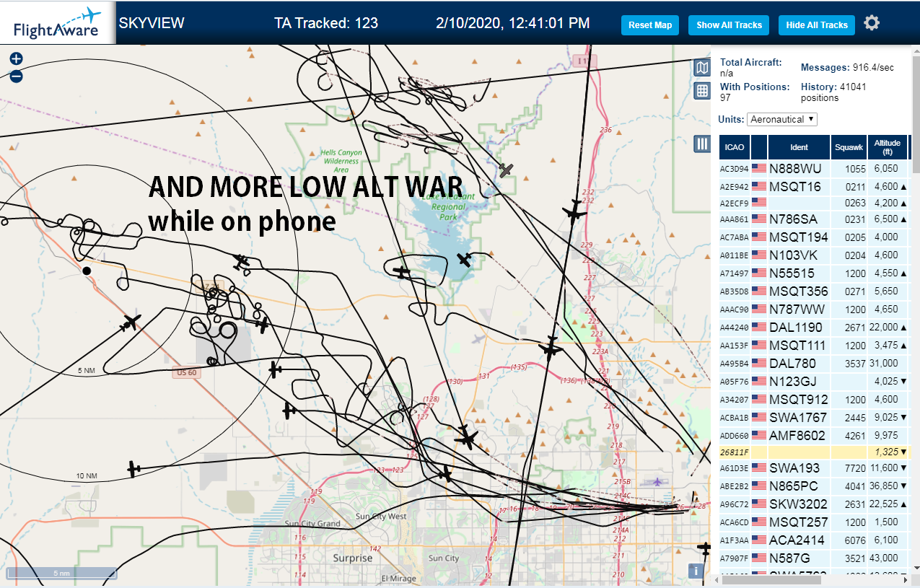Open the map layer selector icon
The image size is (920, 588).
click(702, 68)
